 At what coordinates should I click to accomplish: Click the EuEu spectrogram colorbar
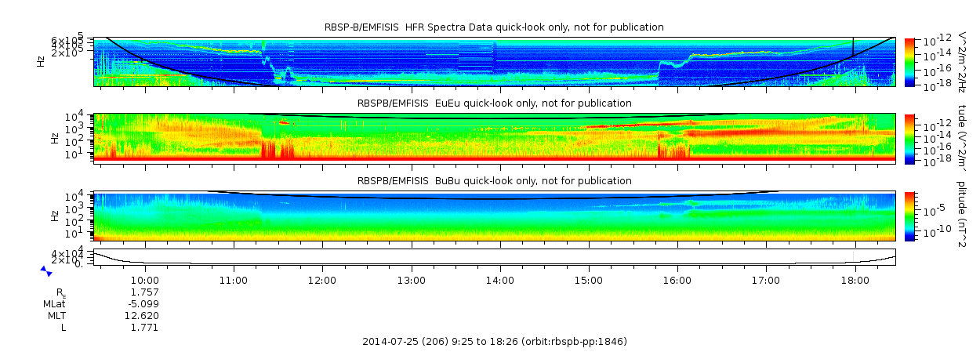pyautogui.click(x=909, y=137)
